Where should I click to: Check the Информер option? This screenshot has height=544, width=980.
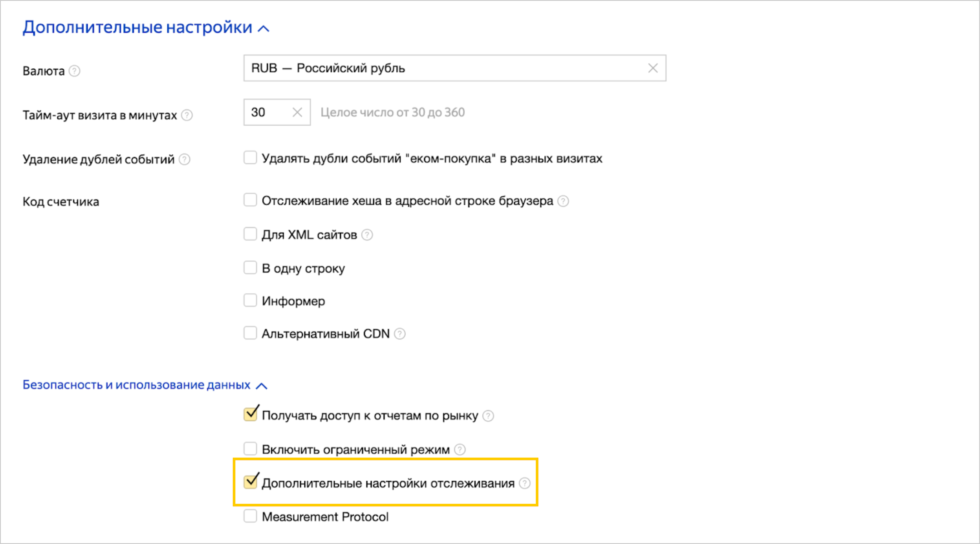point(250,300)
